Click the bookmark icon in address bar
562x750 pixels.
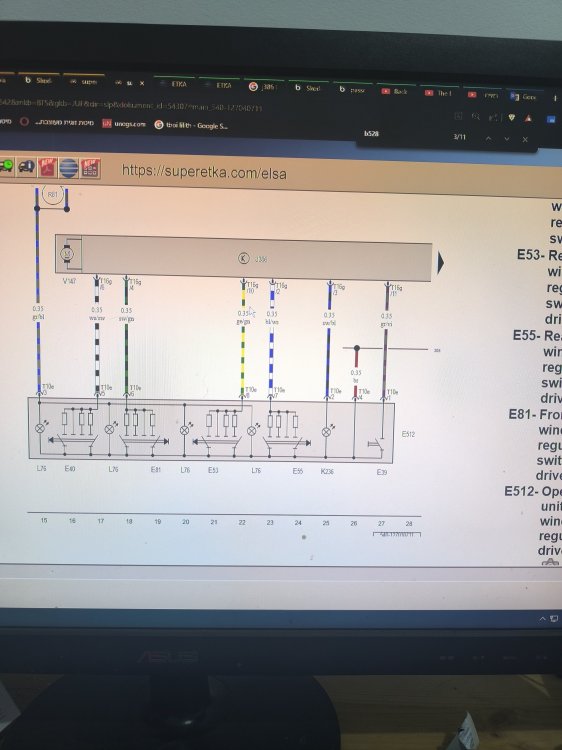[x=458, y=116]
